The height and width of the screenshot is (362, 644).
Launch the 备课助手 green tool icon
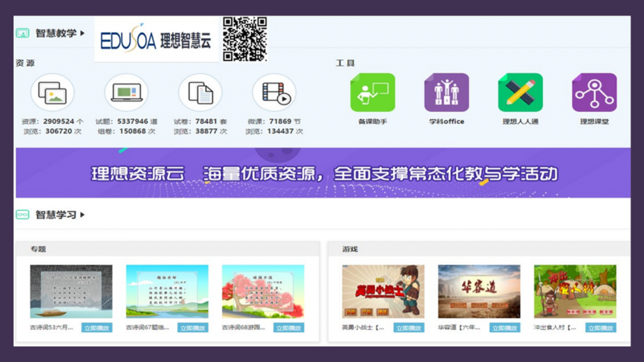coord(372,93)
